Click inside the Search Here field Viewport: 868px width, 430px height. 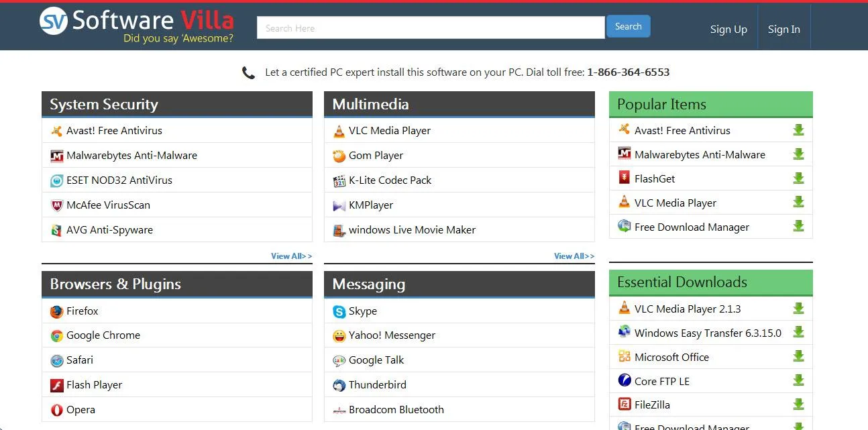click(x=429, y=27)
